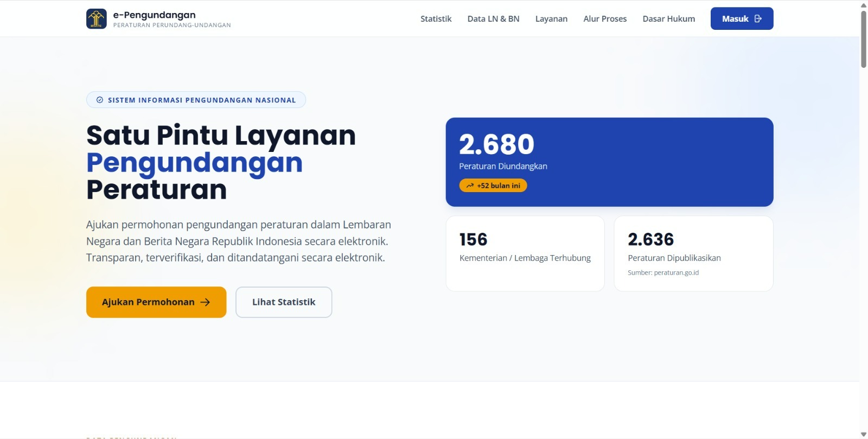The height and width of the screenshot is (439, 868).
Task: Click the Pengundangan blue headline word
Action: [194, 162]
